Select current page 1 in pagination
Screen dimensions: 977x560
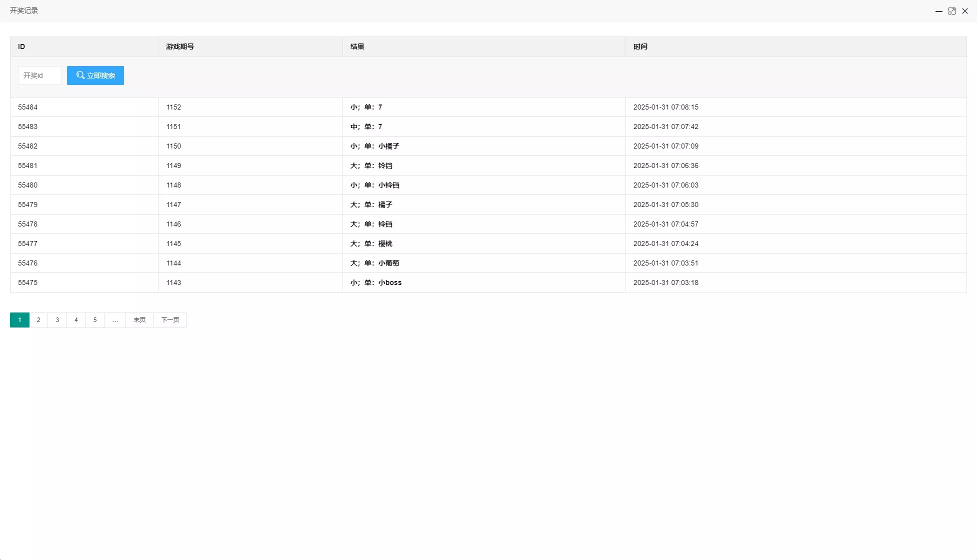point(19,320)
